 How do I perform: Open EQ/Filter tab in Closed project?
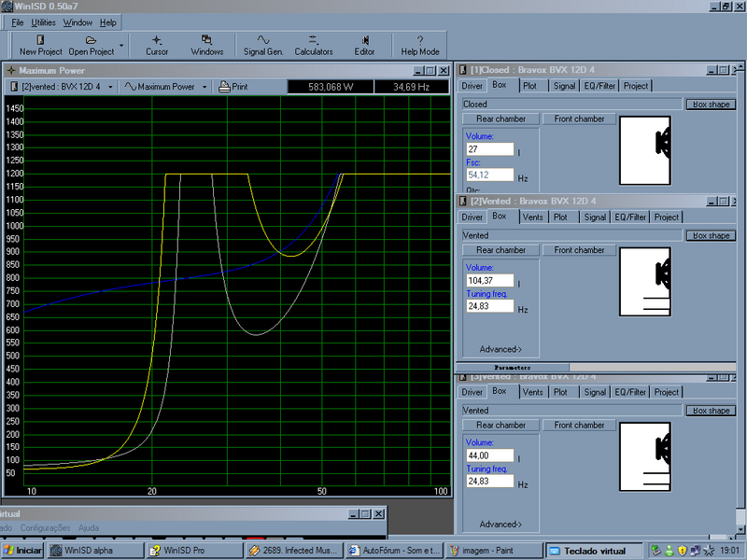[x=599, y=86]
